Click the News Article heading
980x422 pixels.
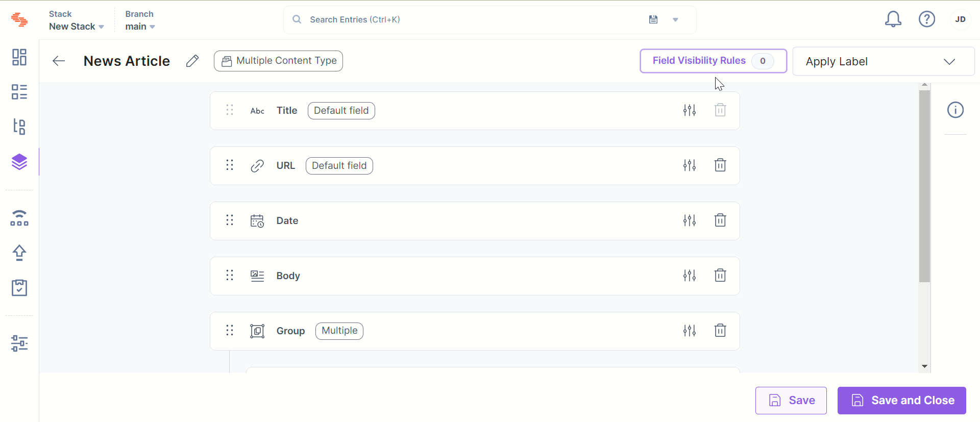tap(127, 61)
